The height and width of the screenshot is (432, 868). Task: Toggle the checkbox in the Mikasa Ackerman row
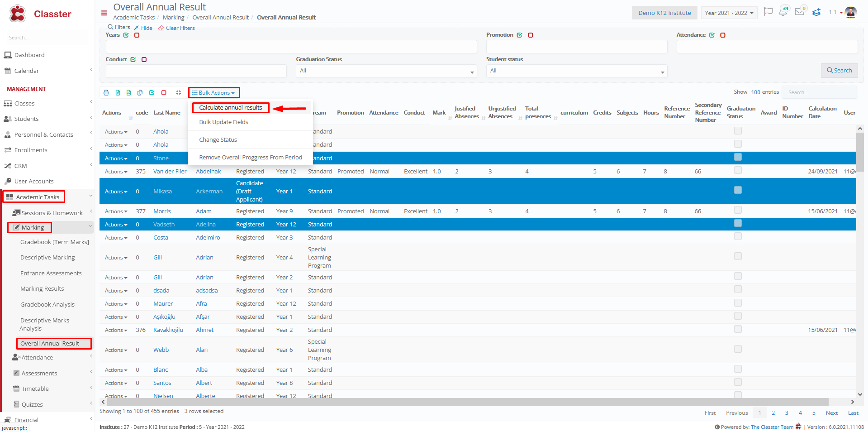point(738,190)
